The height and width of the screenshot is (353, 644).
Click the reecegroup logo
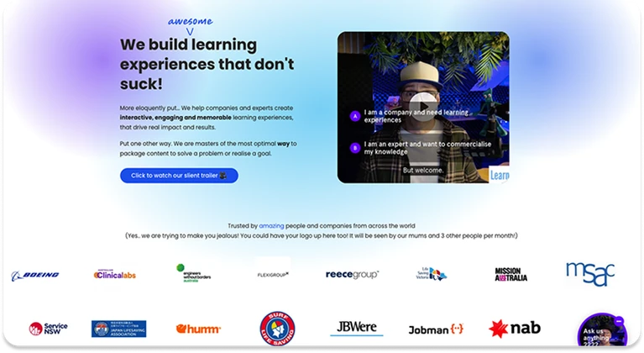coord(352,274)
